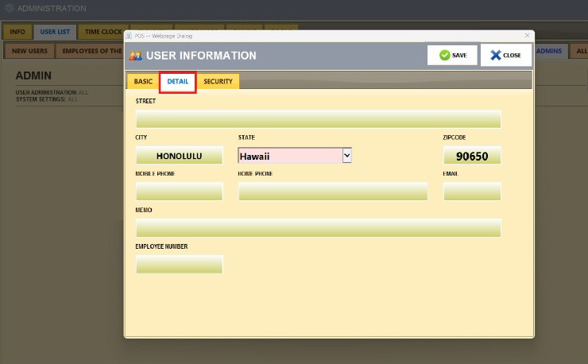The width and height of the screenshot is (588, 364).
Task: Select the User List tab
Action: click(x=55, y=32)
